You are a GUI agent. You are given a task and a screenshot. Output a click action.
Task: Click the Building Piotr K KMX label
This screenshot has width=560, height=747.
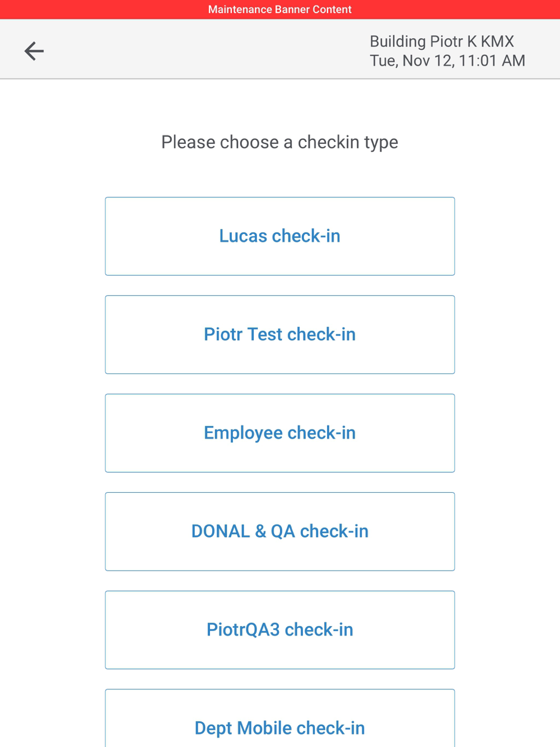tap(442, 41)
